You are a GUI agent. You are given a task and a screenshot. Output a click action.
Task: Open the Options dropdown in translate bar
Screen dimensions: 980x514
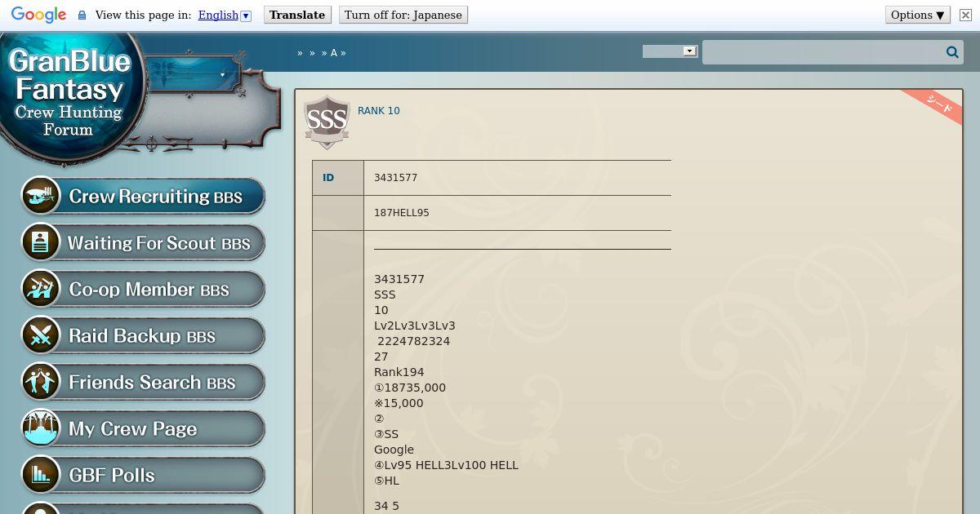918,15
